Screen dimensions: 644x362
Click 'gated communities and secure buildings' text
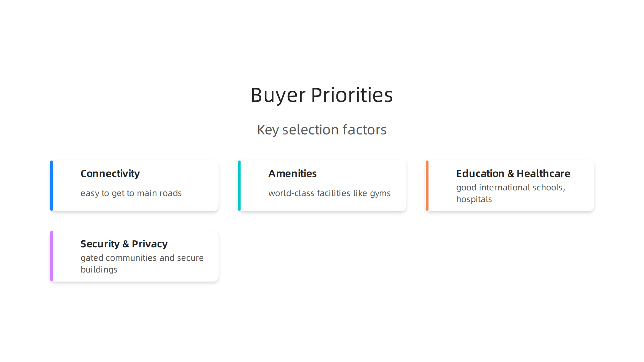142,264
